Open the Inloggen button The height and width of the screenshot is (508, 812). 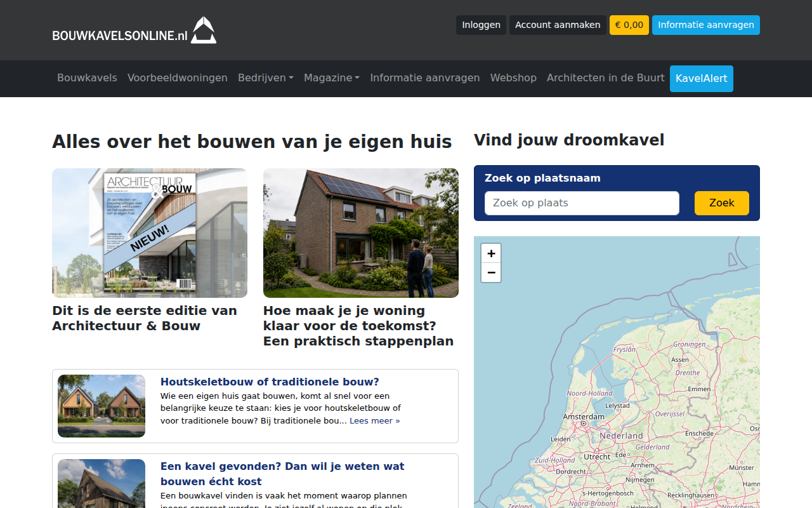(x=481, y=25)
